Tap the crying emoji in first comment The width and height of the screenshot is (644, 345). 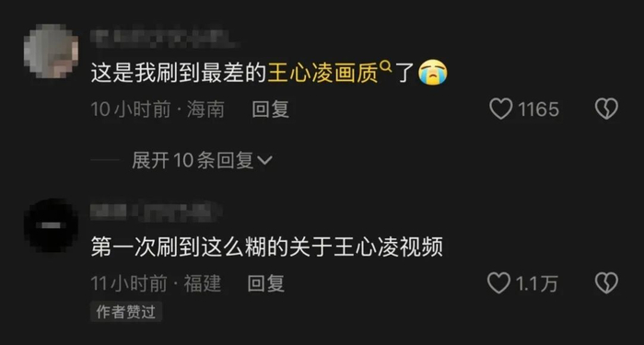[x=432, y=73]
